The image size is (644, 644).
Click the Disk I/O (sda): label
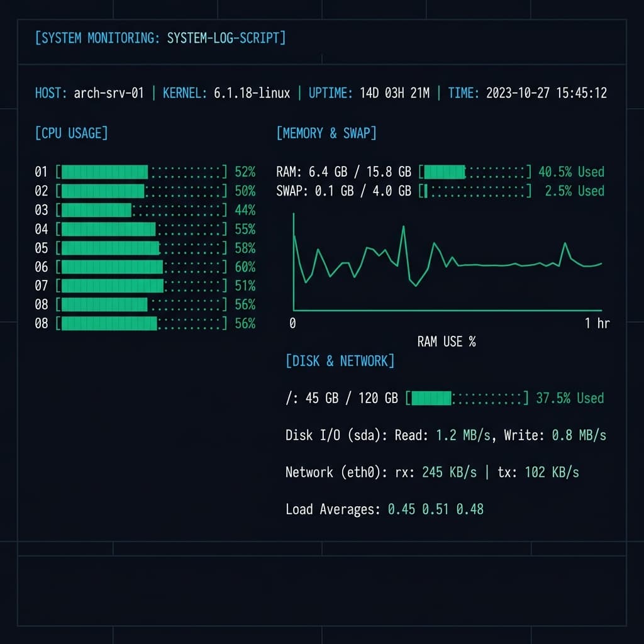pyautogui.click(x=337, y=435)
